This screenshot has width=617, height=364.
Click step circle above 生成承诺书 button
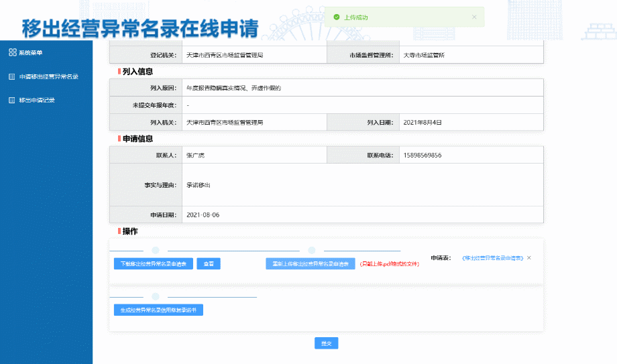point(156,296)
